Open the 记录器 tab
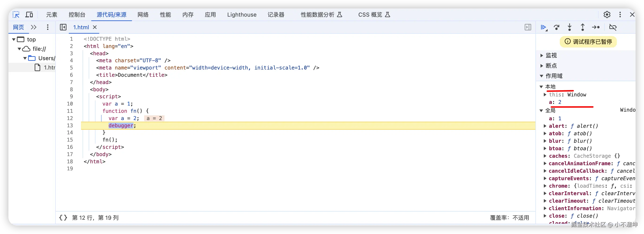644x234 pixels. 276,15
